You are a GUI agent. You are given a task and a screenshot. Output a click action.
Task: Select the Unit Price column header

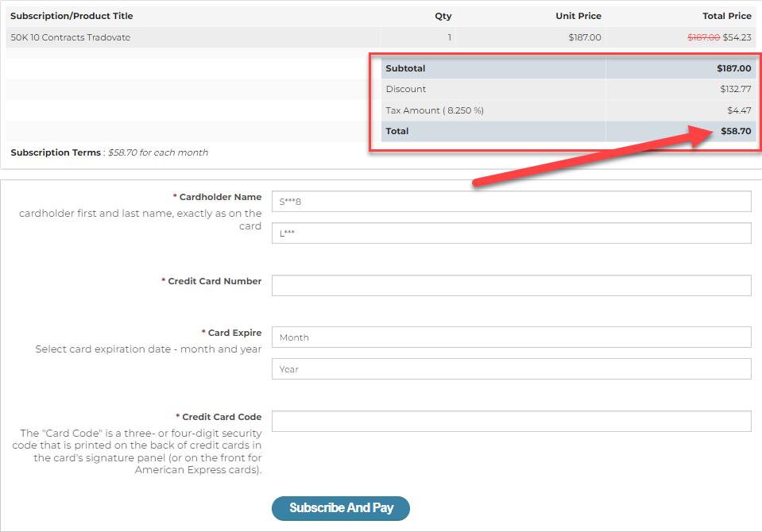(578, 16)
